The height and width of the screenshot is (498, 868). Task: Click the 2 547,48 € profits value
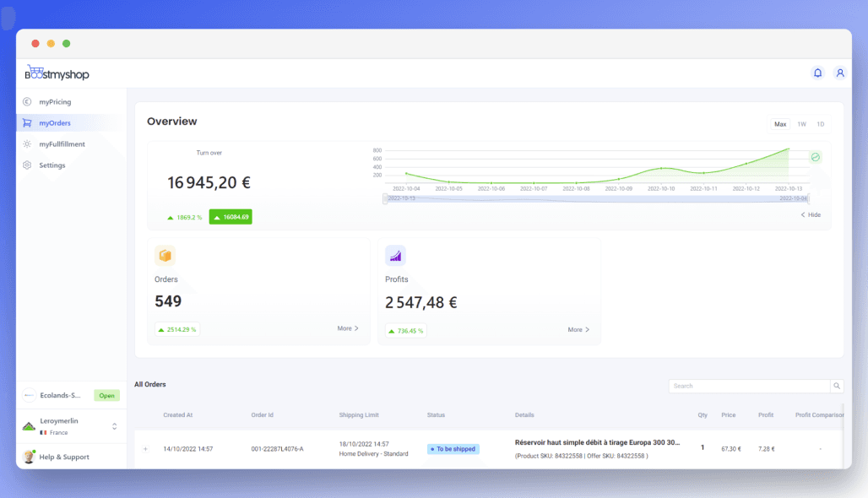click(420, 303)
